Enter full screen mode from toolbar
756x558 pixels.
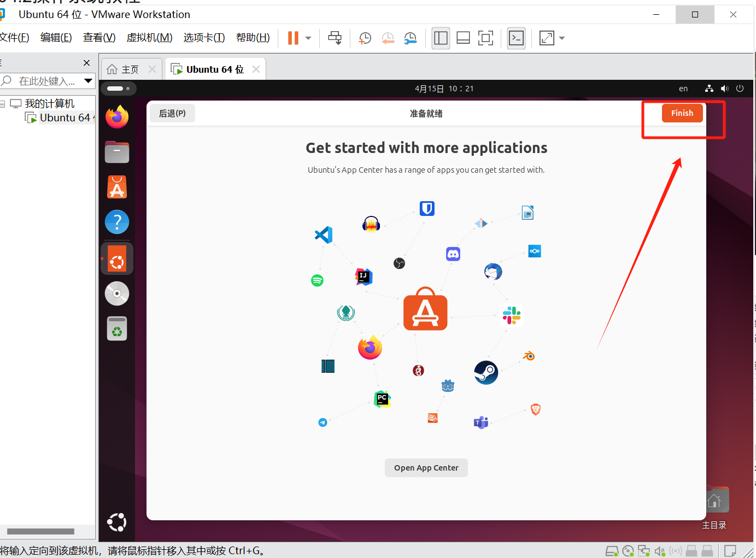pos(485,38)
